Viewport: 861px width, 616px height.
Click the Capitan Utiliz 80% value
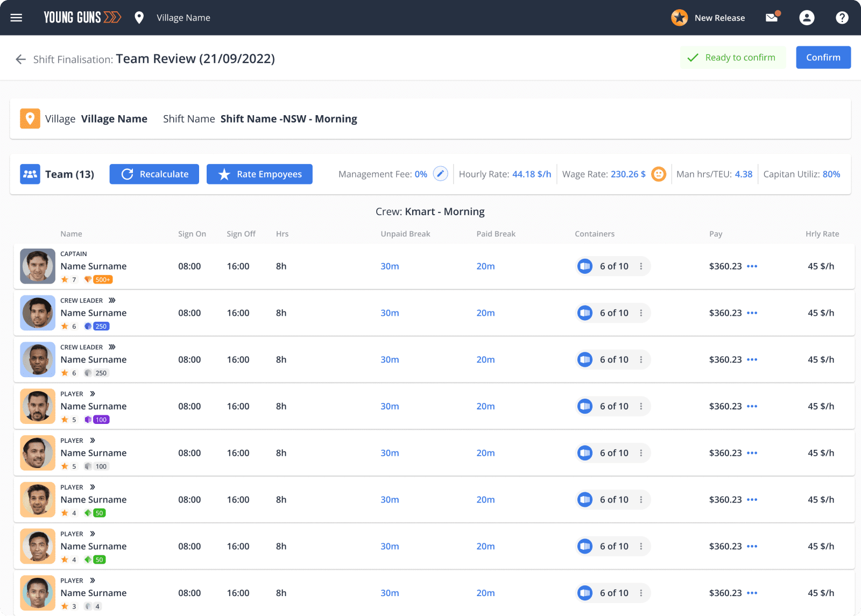831,174
